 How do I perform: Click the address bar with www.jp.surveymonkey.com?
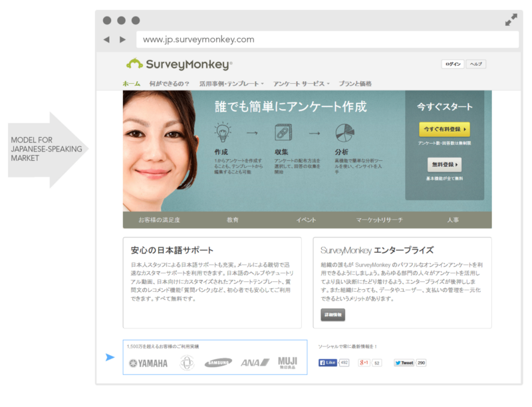(x=327, y=39)
